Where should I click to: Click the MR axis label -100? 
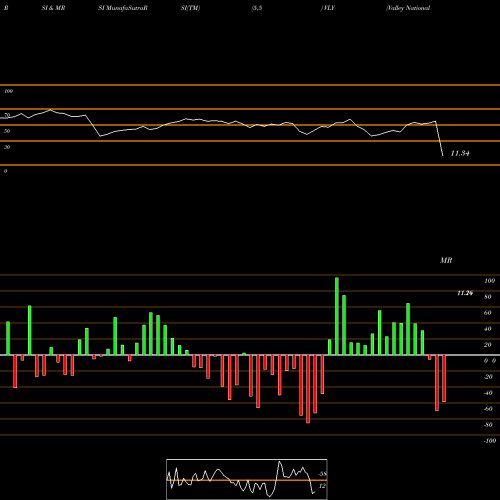click(x=490, y=441)
